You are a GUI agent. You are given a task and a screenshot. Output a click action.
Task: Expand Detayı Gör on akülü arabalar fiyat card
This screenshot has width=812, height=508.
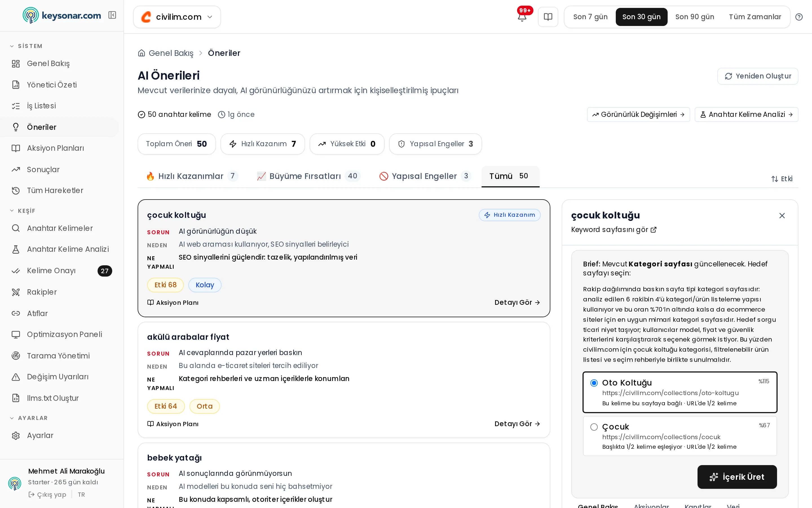[x=517, y=424]
